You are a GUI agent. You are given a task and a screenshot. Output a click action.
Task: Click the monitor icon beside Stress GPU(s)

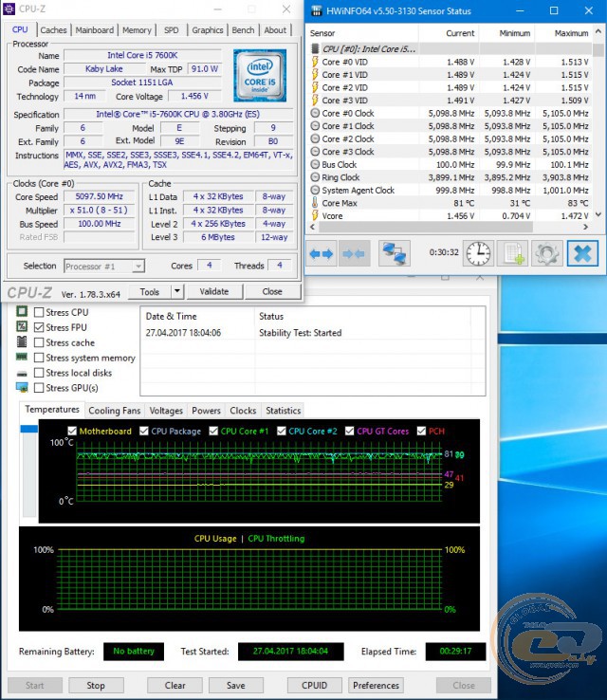pyautogui.click(x=22, y=387)
